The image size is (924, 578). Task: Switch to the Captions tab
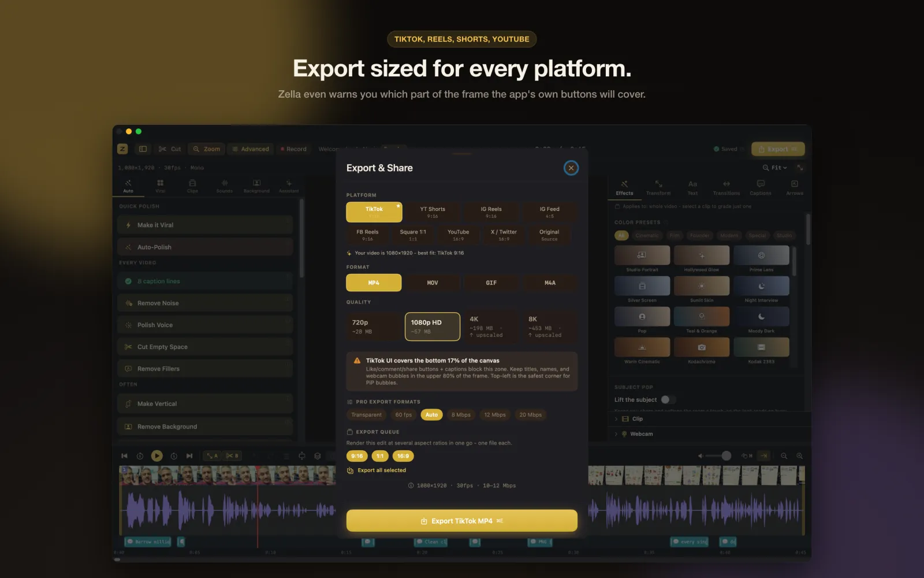[760, 188]
